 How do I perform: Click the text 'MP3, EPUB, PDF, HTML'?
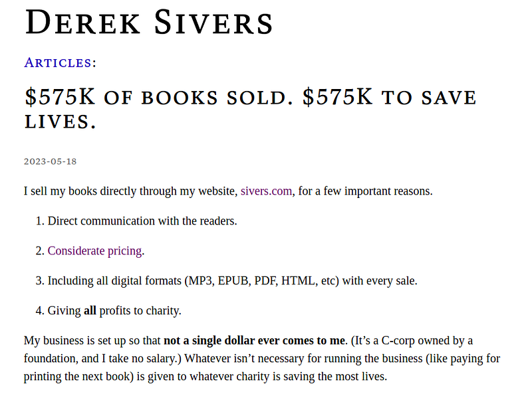pyautogui.click(x=251, y=281)
